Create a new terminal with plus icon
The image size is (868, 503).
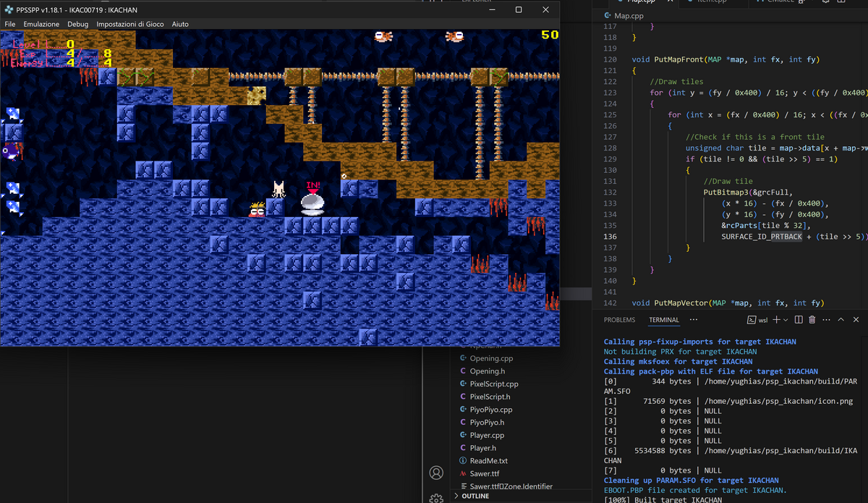(x=776, y=320)
